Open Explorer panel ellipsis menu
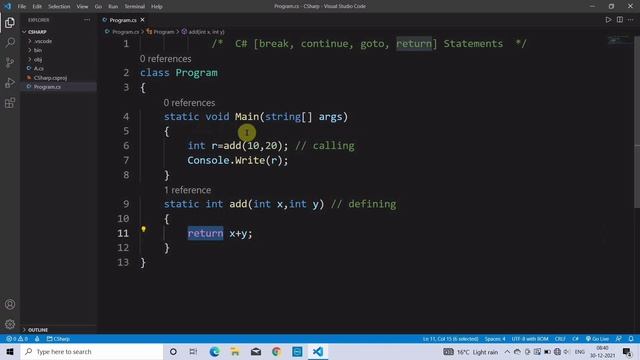640x360 pixels. tap(87, 20)
